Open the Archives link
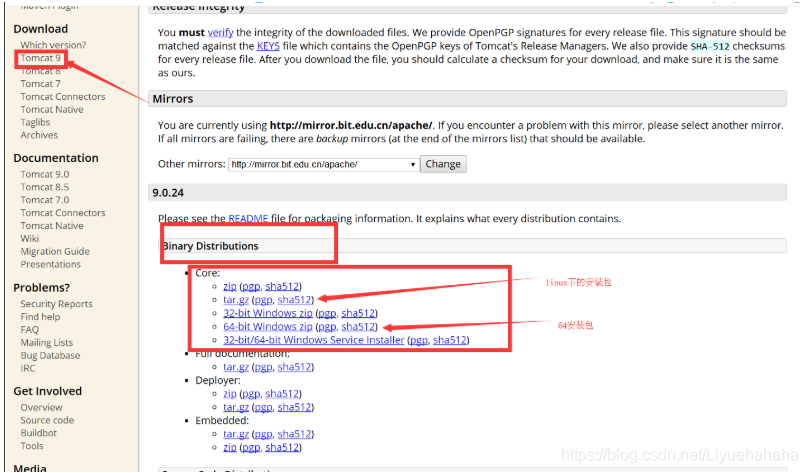 [x=39, y=135]
